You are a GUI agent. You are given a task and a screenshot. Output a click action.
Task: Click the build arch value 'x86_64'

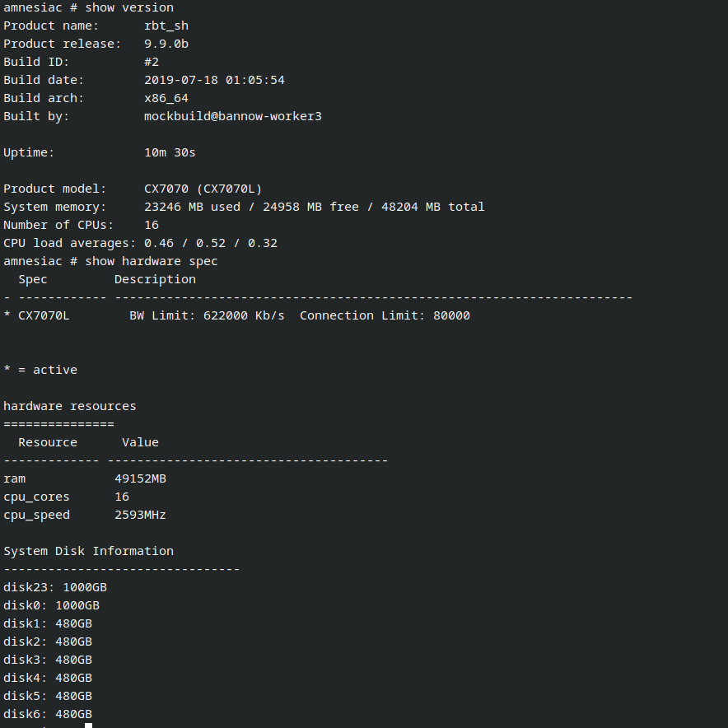click(166, 98)
